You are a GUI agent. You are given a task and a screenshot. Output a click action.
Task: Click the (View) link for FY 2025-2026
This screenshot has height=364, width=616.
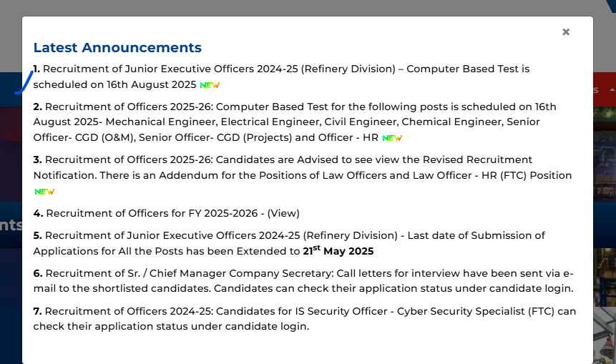pyautogui.click(x=283, y=213)
